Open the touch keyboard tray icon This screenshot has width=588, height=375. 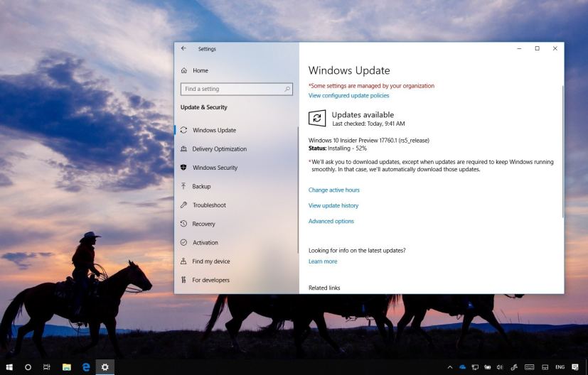click(x=530, y=367)
